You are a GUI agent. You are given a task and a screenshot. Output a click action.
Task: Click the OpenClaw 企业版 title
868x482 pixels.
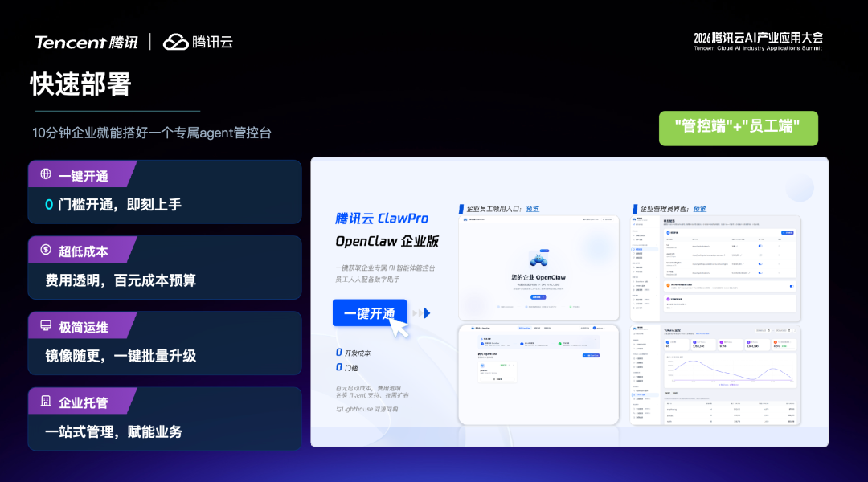click(x=387, y=241)
